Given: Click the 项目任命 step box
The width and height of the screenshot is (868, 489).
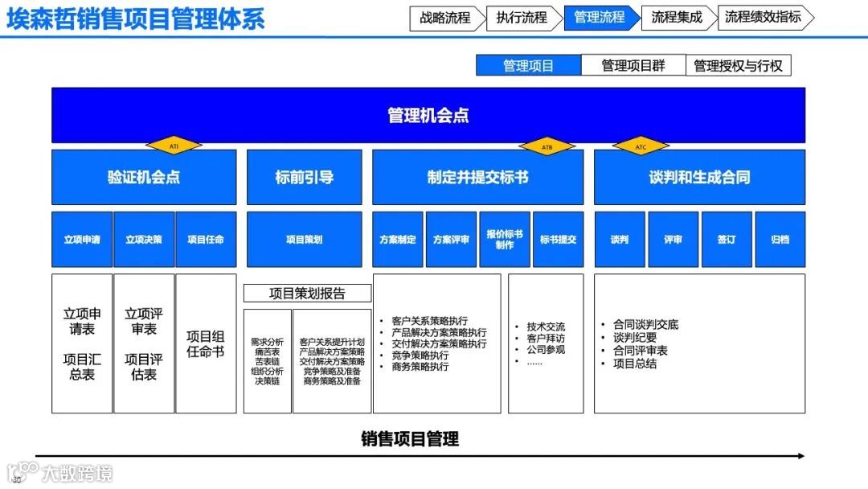Looking at the screenshot, I should click(x=206, y=239).
